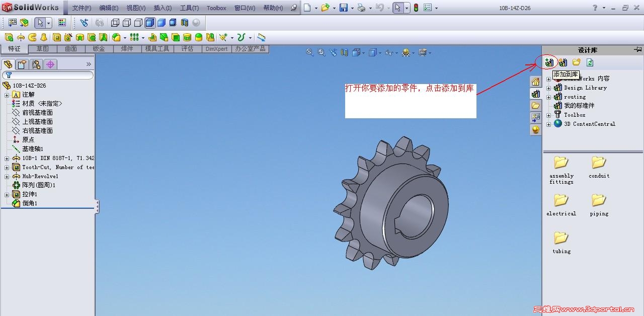Select the Linear Pattern tool

tap(134, 37)
